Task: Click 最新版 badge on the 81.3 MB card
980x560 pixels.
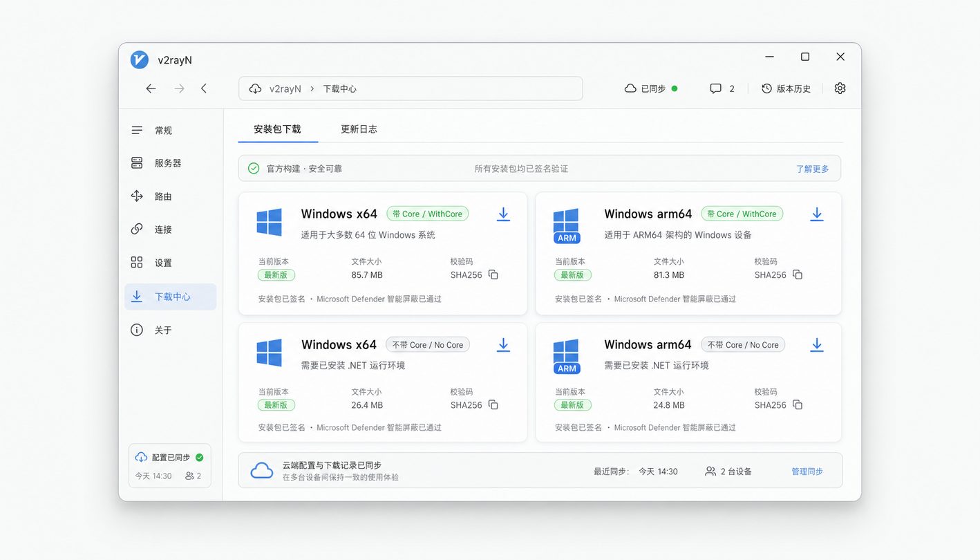Action: point(573,275)
